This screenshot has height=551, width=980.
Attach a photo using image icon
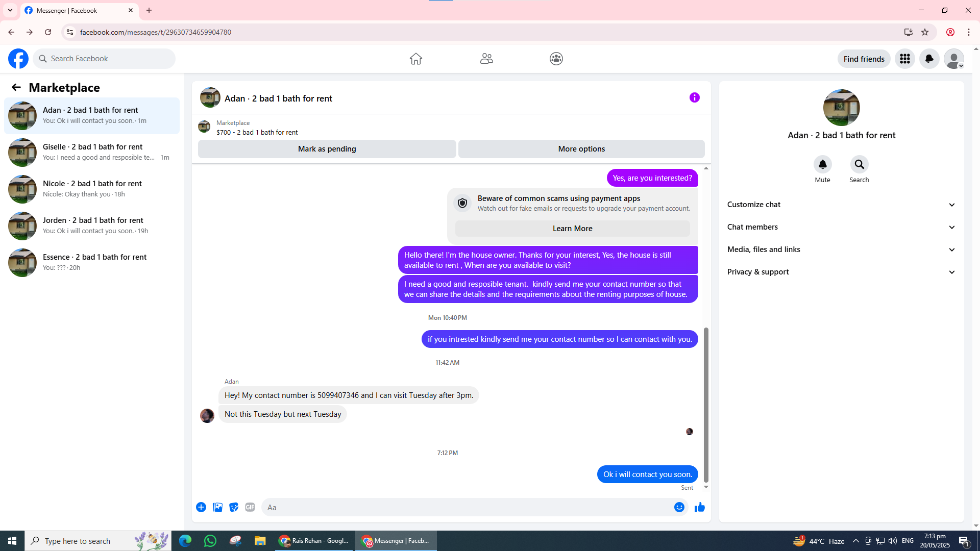click(x=217, y=507)
